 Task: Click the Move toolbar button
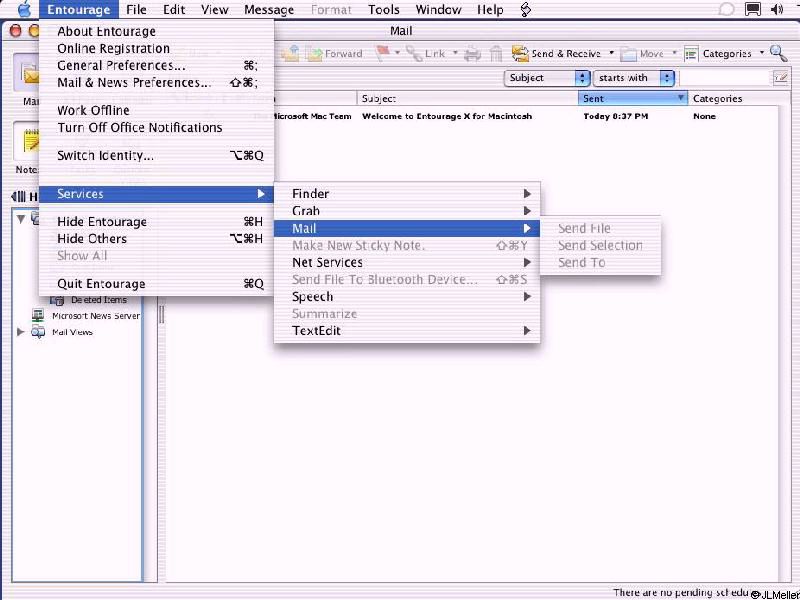642,53
